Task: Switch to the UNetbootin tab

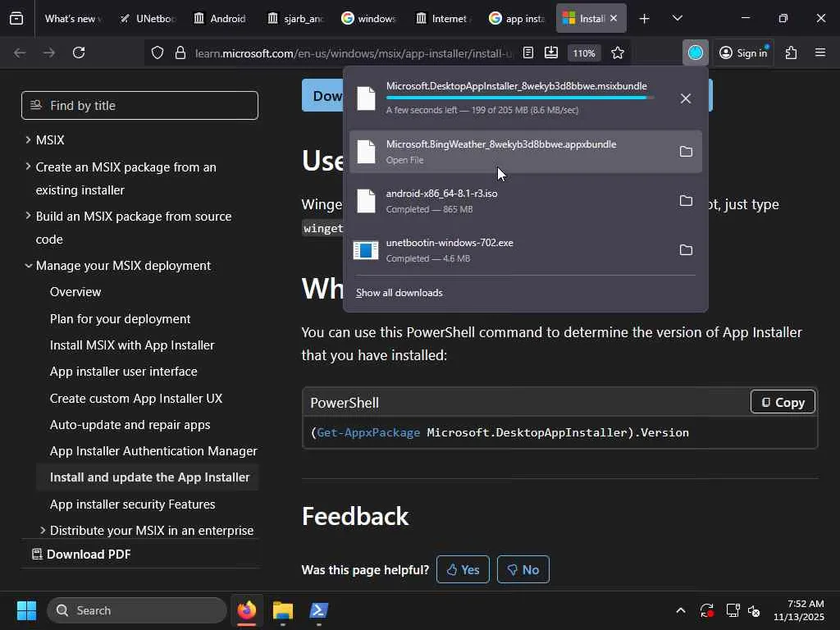Action: pyautogui.click(x=148, y=19)
